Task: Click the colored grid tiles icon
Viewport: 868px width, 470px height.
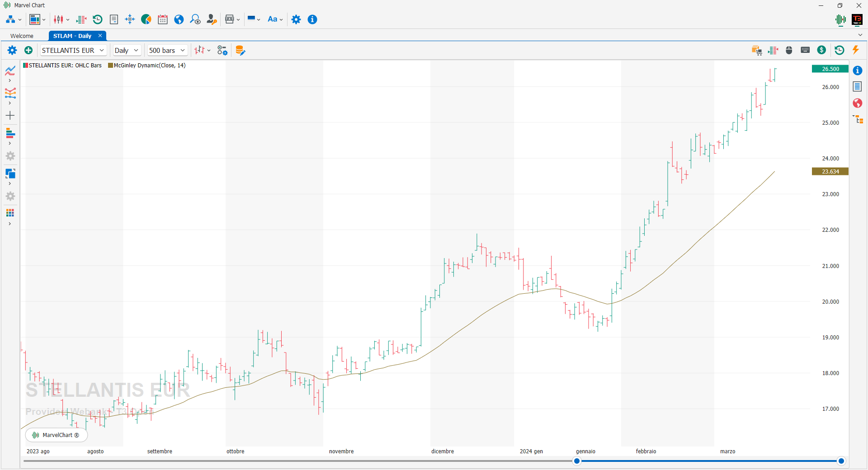Action: tap(10, 213)
